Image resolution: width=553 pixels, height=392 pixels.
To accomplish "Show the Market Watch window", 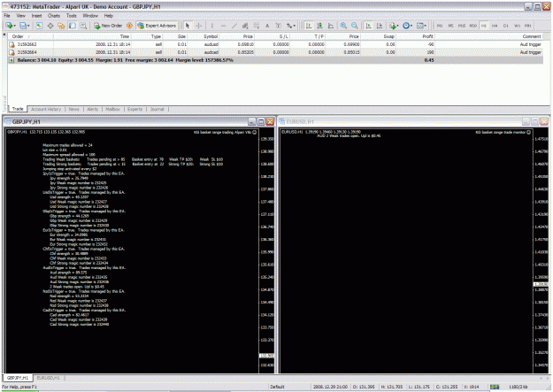I will tap(39, 26).
